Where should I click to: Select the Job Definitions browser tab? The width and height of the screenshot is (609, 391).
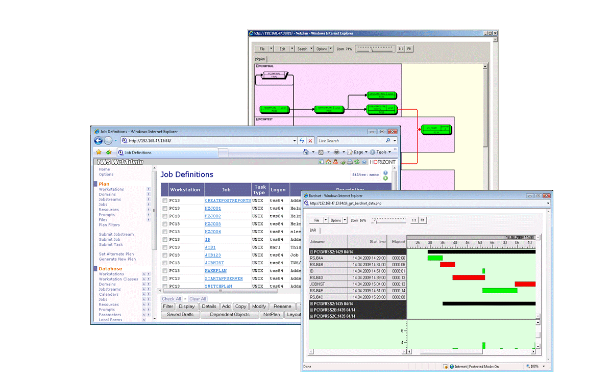coord(167,153)
